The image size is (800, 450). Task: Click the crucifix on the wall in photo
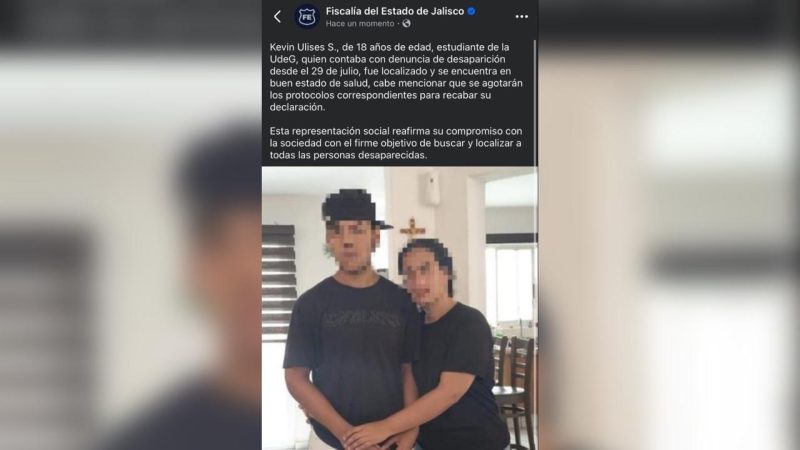pos(413,229)
